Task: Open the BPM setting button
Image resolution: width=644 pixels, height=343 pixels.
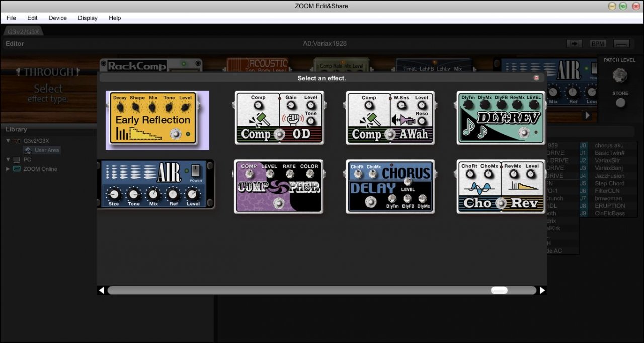Action: coord(598,44)
